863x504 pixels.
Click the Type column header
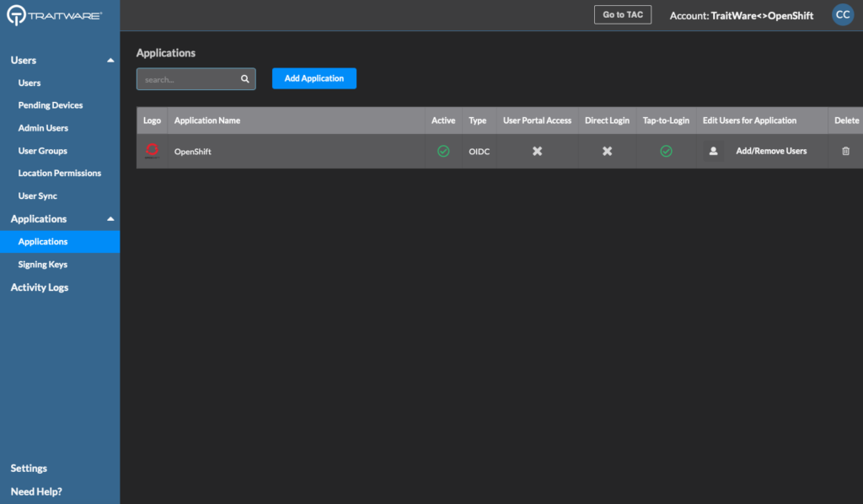tap(477, 121)
